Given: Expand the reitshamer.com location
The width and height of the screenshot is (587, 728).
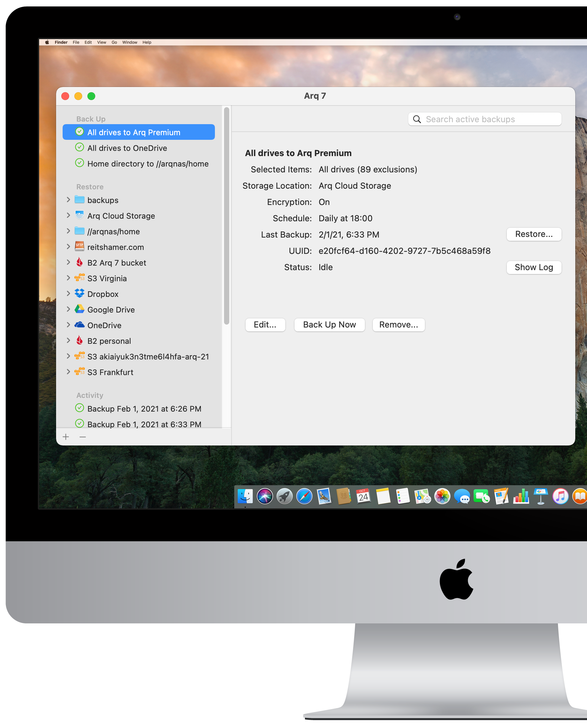Looking at the screenshot, I should (x=68, y=247).
